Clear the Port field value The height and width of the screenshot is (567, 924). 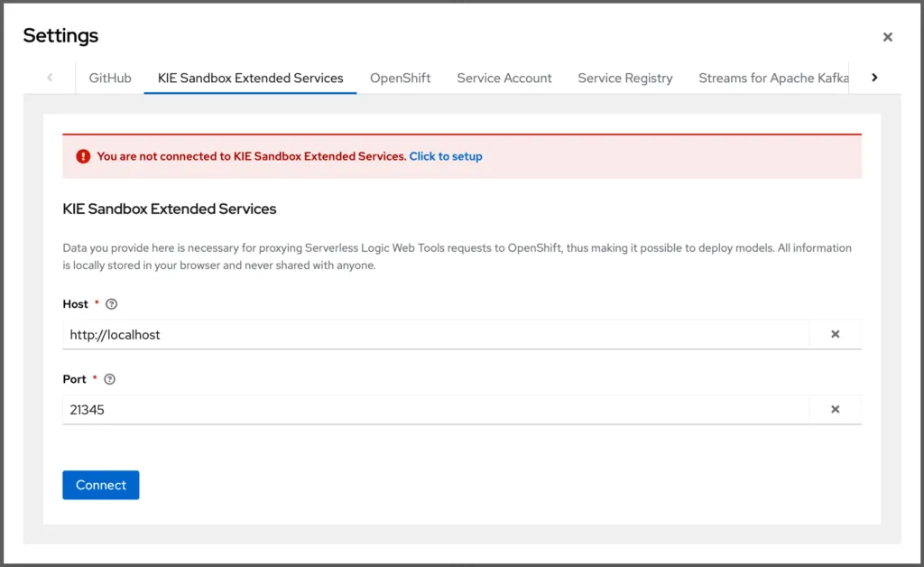pyautogui.click(x=835, y=410)
